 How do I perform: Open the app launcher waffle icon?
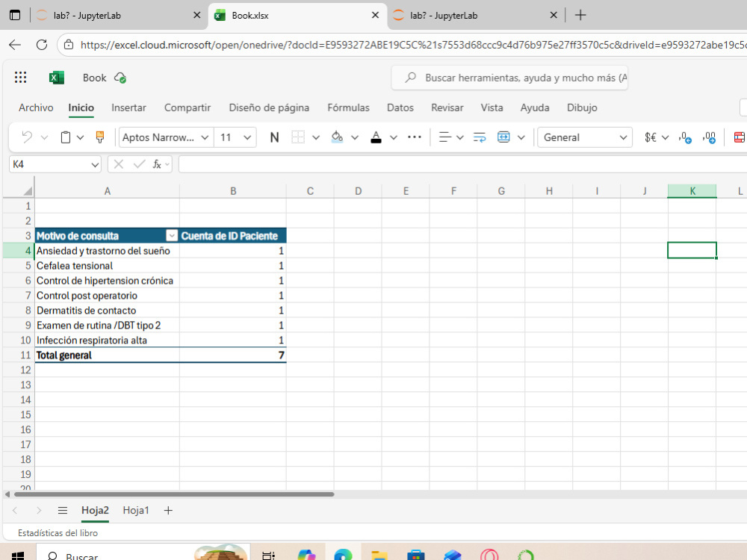[x=20, y=78]
